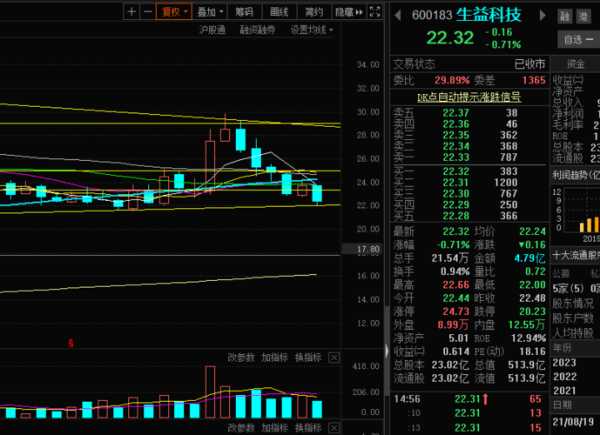Toggle the 筹码 chip distribution view
The image size is (600, 435).
(244, 12)
